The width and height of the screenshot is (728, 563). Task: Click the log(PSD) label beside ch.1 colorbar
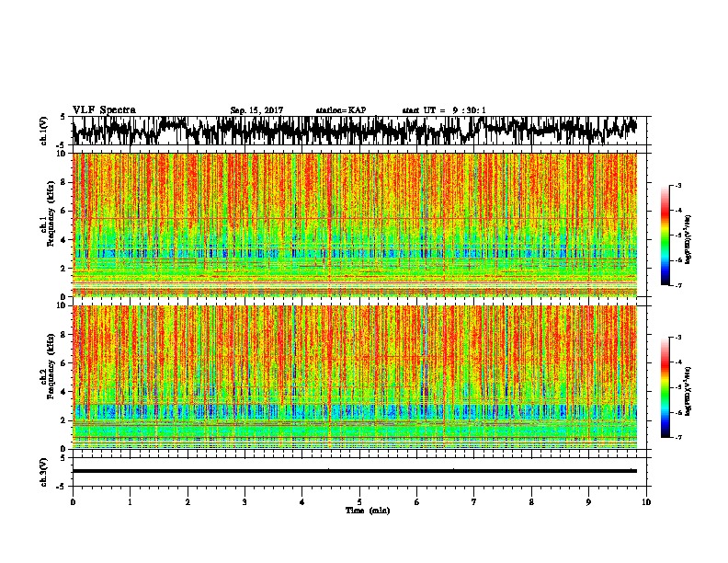(688, 240)
